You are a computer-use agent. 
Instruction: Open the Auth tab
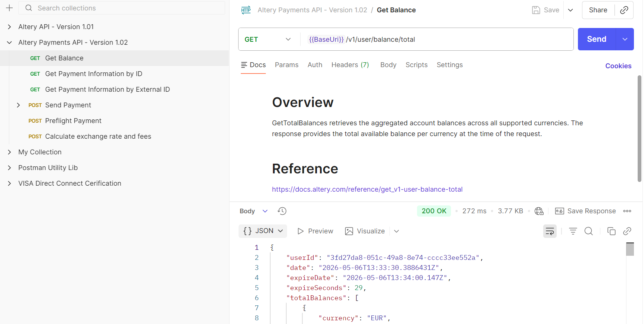[x=315, y=65]
